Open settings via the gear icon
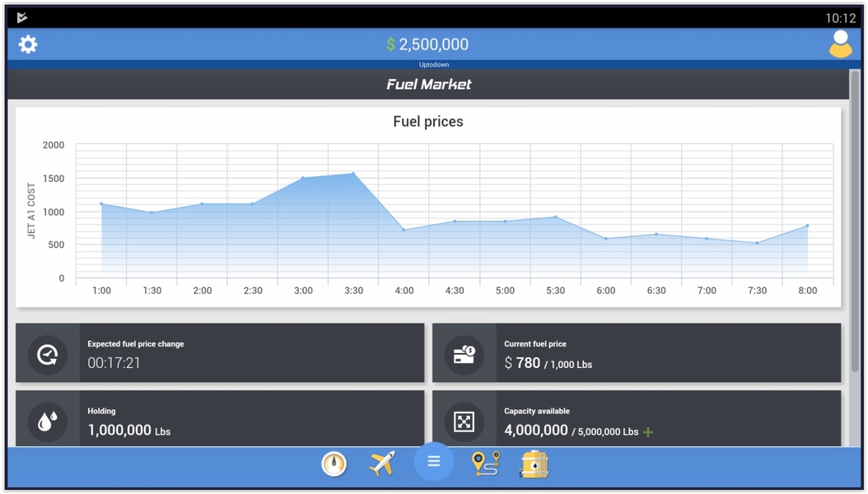 point(28,44)
